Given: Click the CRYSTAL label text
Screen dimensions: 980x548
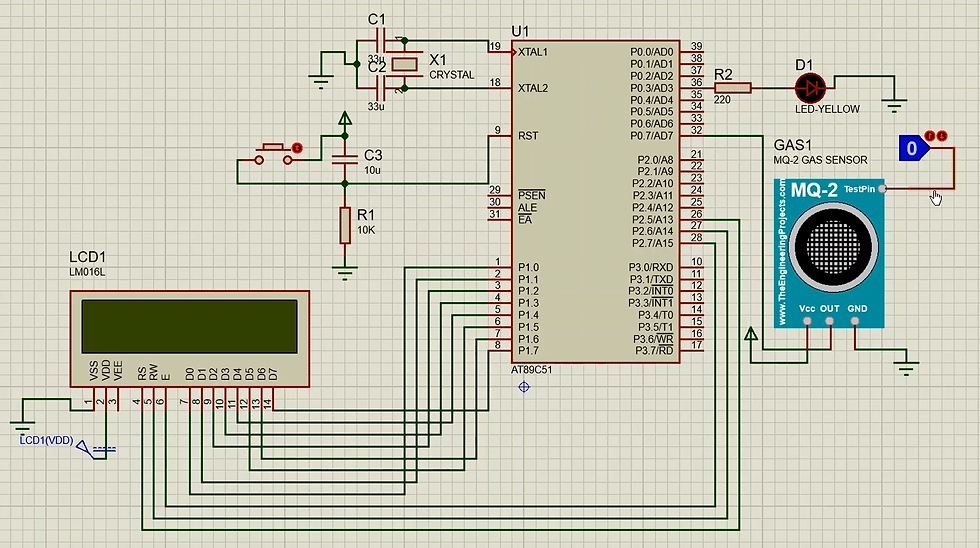Looking at the screenshot, I should coord(452,75).
